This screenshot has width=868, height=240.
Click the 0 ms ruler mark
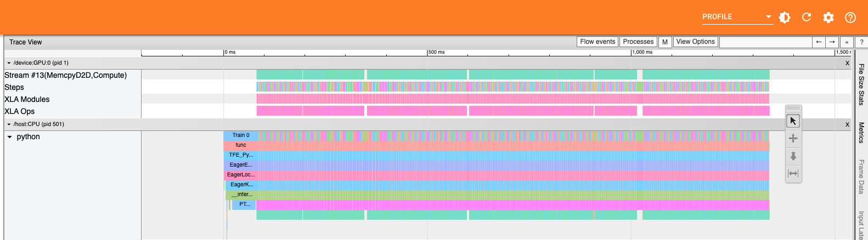(230, 52)
